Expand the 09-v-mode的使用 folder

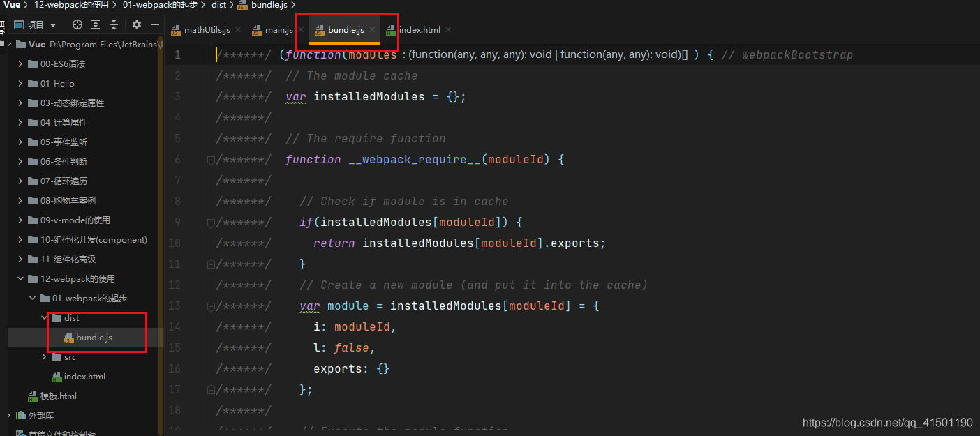(20, 220)
